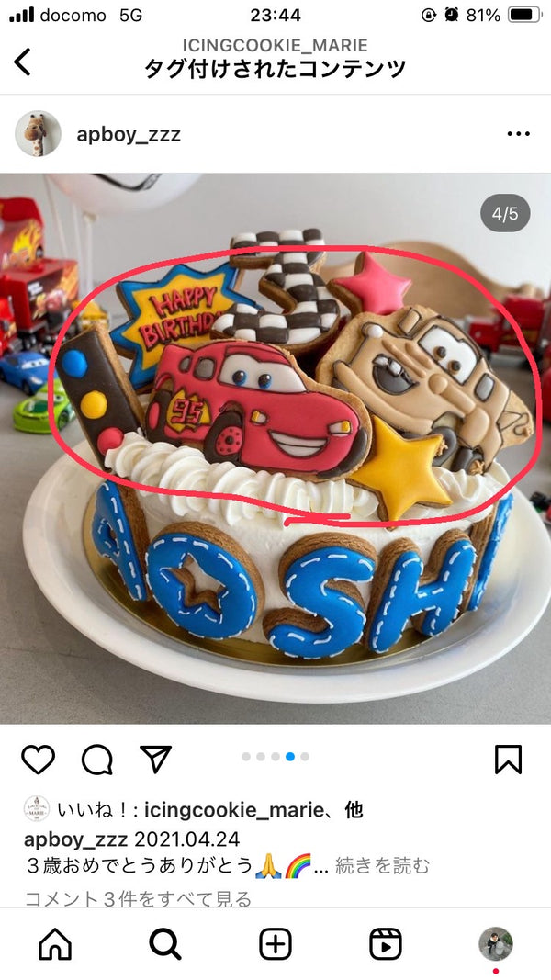The width and height of the screenshot is (551, 980).
Task: Like the post with heart icon
Action: pyautogui.click(x=38, y=760)
